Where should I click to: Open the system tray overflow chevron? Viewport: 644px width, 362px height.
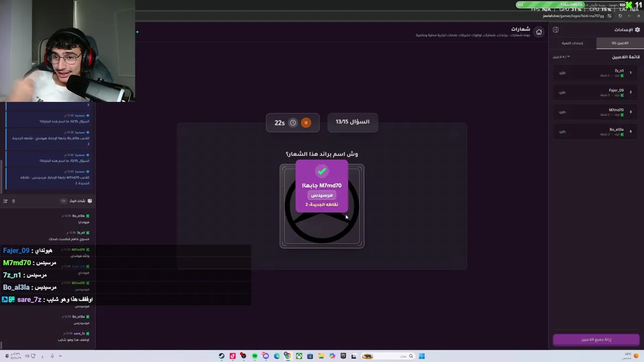pyautogui.click(x=60, y=356)
